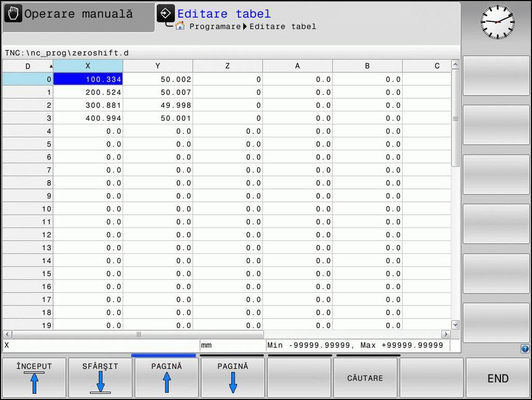Select cell with value 50.007

158,92
